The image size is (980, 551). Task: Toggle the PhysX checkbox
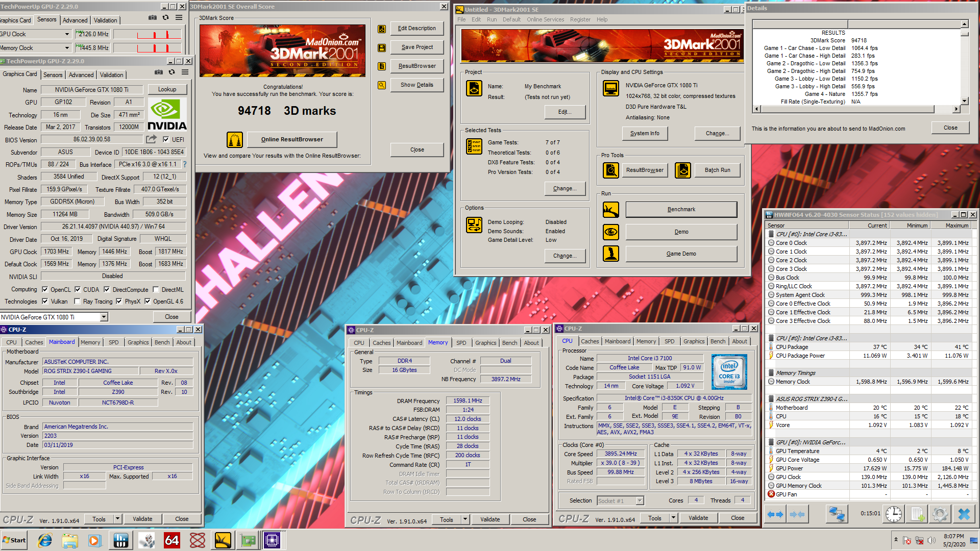[119, 301]
